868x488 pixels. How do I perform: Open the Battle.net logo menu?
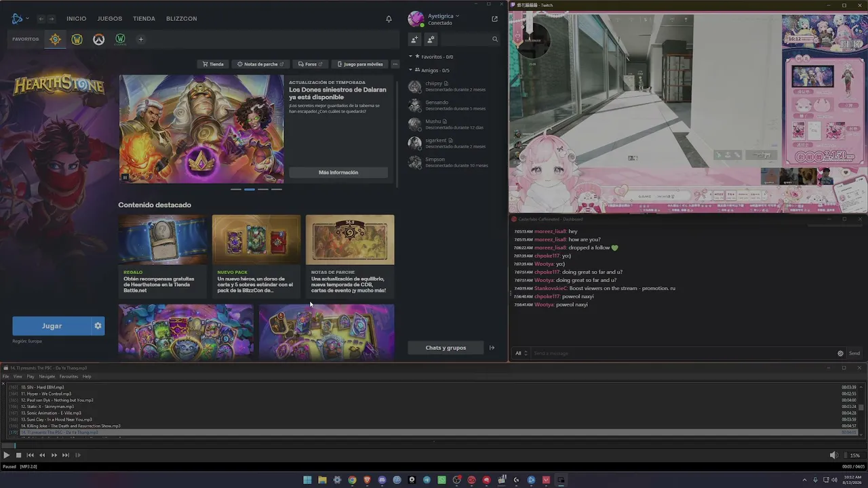20,18
